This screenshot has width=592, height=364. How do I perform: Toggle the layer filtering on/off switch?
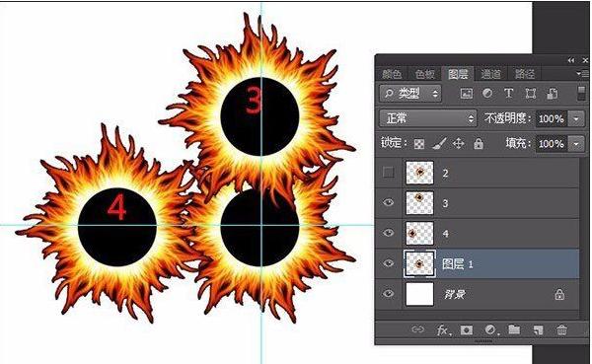click(582, 93)
